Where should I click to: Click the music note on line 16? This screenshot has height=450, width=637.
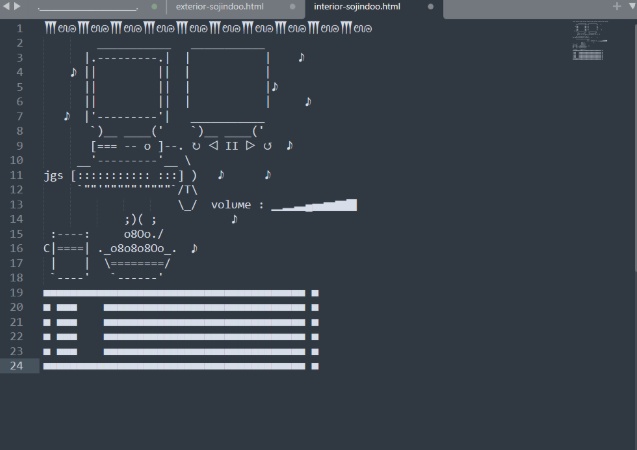tap(194, 248)
